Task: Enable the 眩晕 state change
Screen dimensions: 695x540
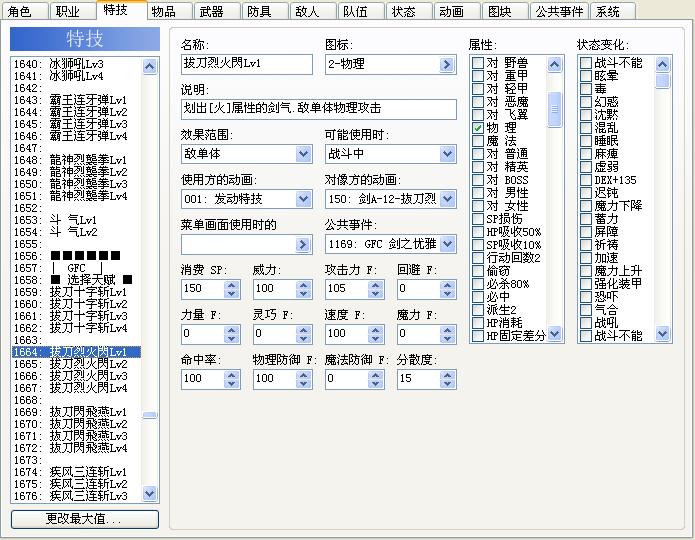Action: tap(586, 76)
